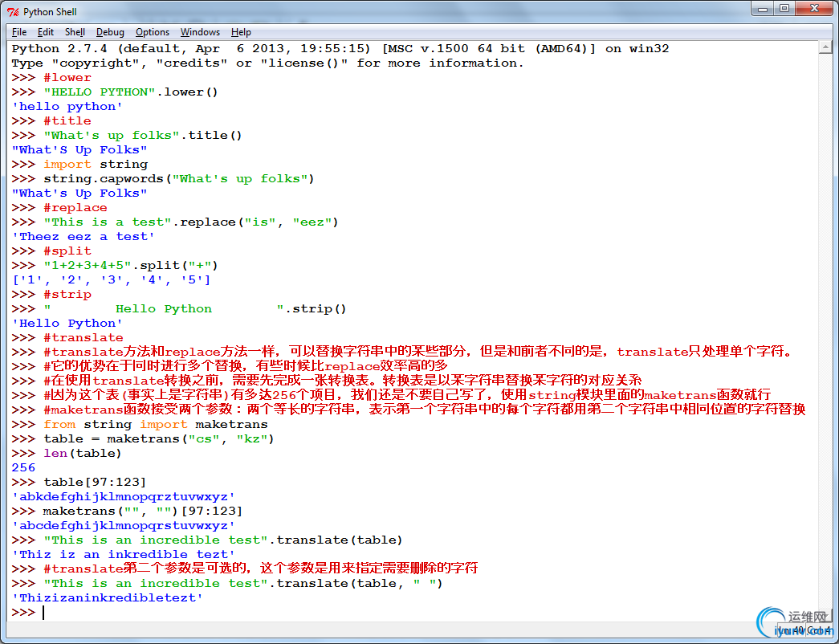
Task: Close the Python Shell window
Action: 815,9
